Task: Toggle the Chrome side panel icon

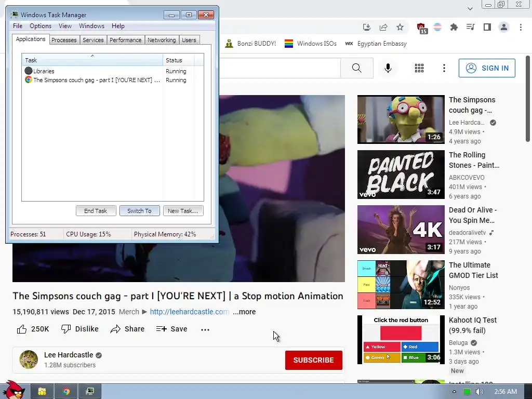Action: [x=487, y=27]
